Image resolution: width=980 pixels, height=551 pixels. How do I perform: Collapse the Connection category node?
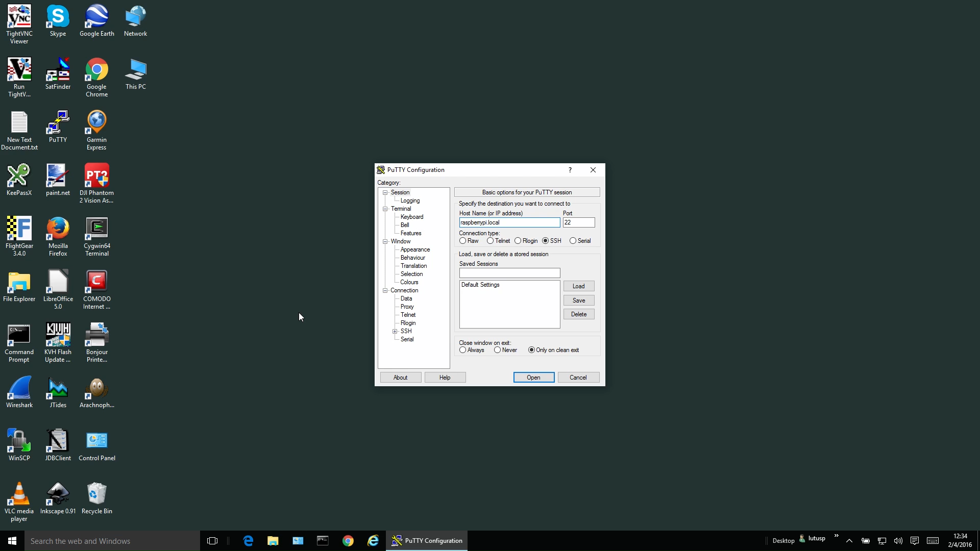coord(385,290)
